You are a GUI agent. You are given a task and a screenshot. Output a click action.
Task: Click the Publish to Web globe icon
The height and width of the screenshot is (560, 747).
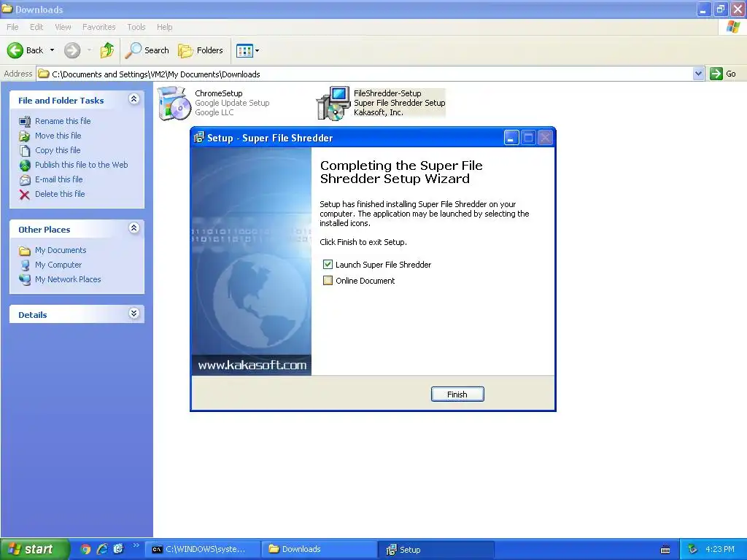(25, 166)
